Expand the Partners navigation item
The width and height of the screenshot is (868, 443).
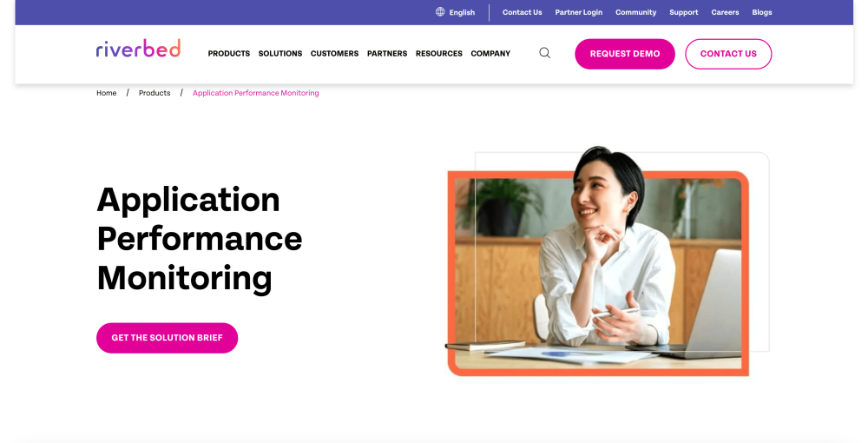(x=387, y=54)
